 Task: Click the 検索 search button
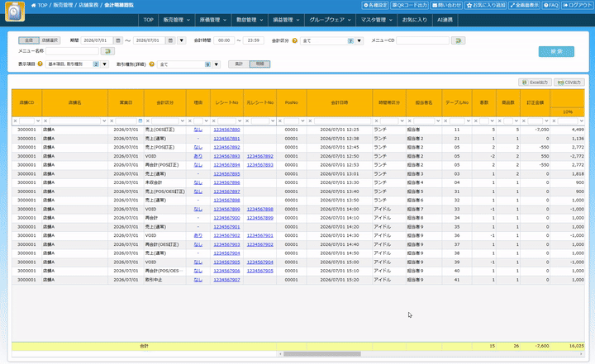coord(556,51)
